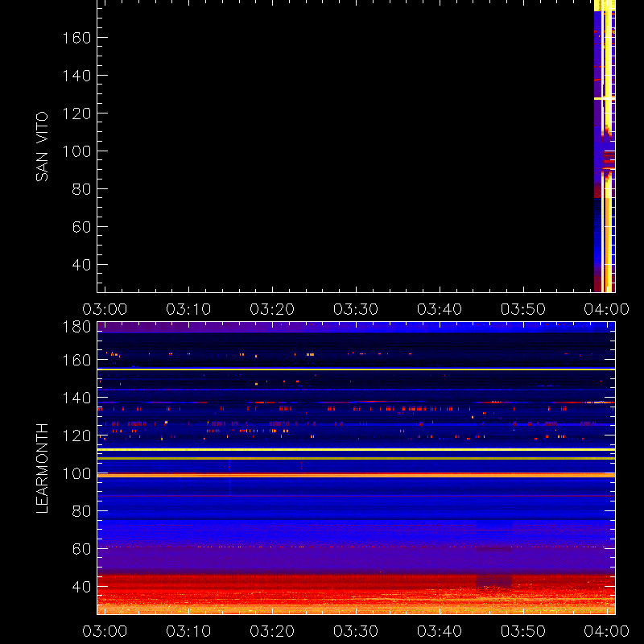Pick the 03:50 time label under San Vito plot
Screen dimensions: 644x644
pyautogui.click(x=523, y=309)
